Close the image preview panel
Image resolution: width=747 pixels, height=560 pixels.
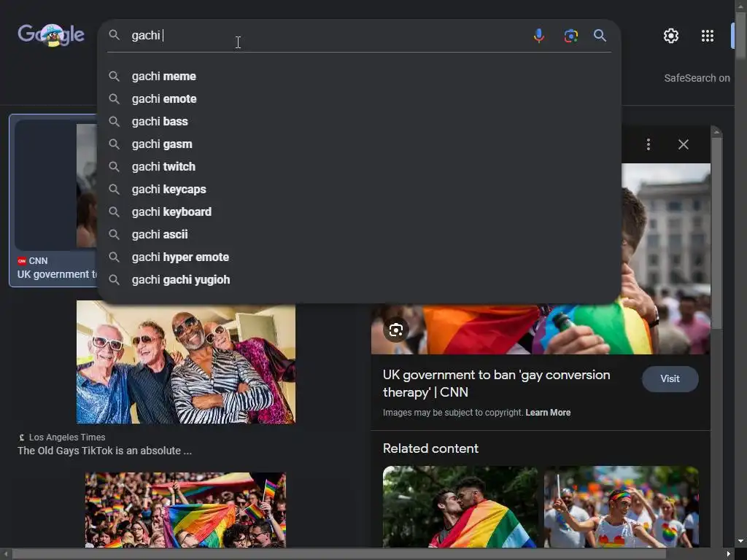pyautogui.click(x=683, y=144)
